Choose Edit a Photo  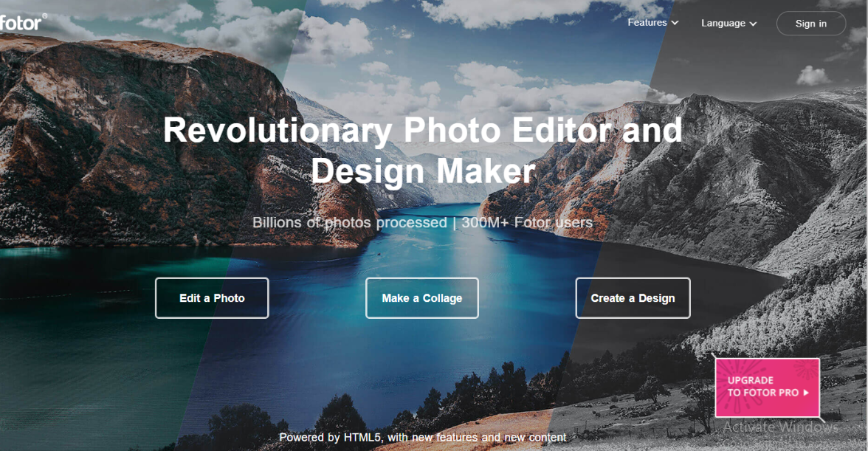[212, 297]
